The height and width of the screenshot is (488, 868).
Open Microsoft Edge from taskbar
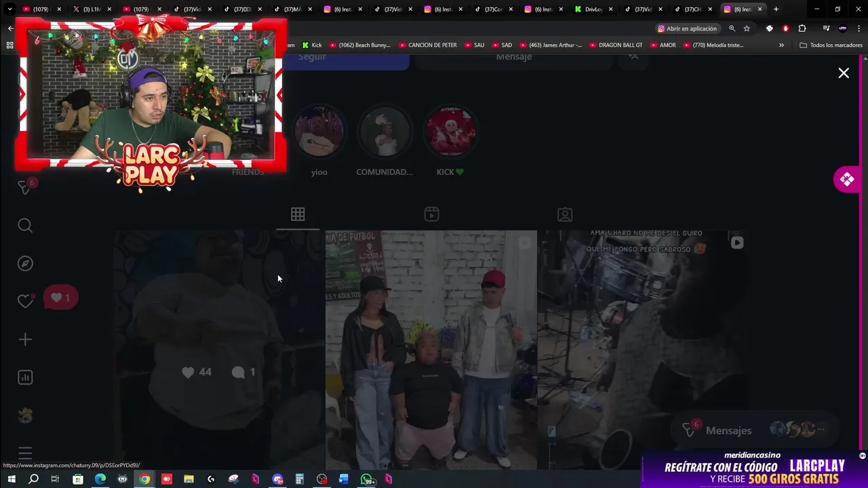(x=100, y=479)
